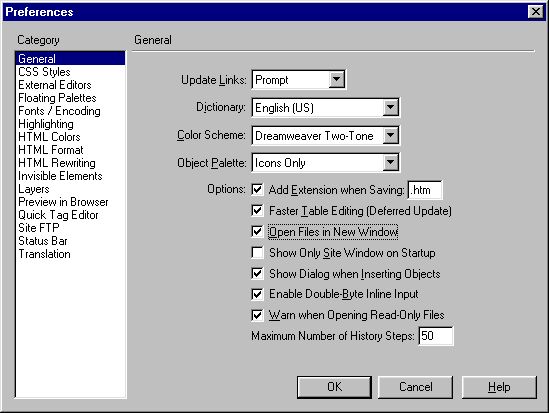549x413 pixels.
Task: Toggle Warn when Opening Read-Only Files
Action: tap(257, 315)
